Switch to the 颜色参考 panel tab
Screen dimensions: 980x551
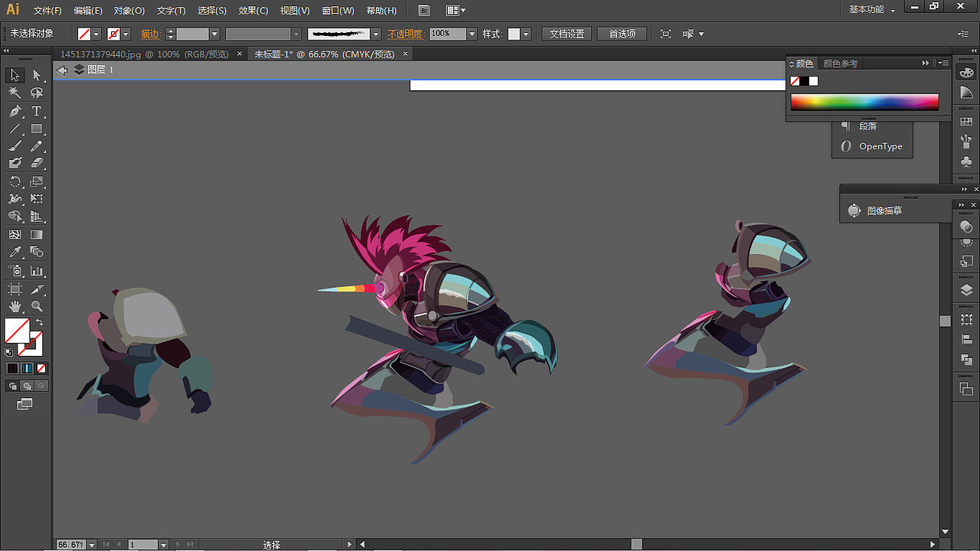841,64
